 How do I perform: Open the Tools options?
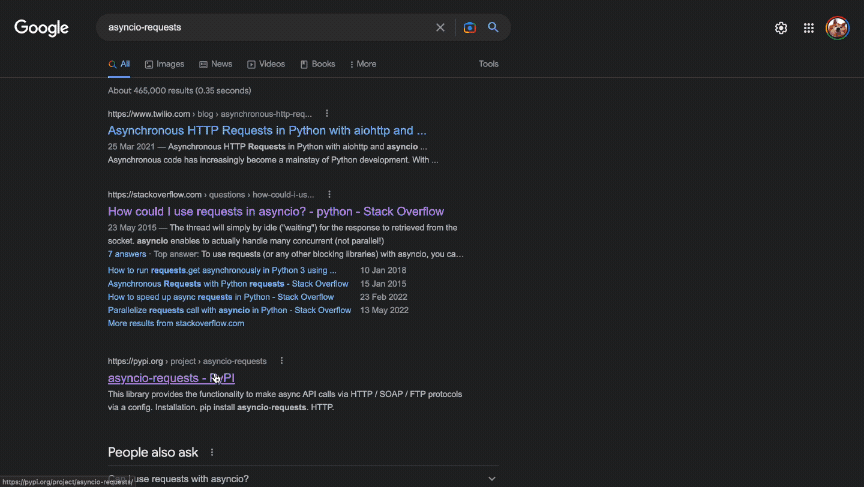488,64
